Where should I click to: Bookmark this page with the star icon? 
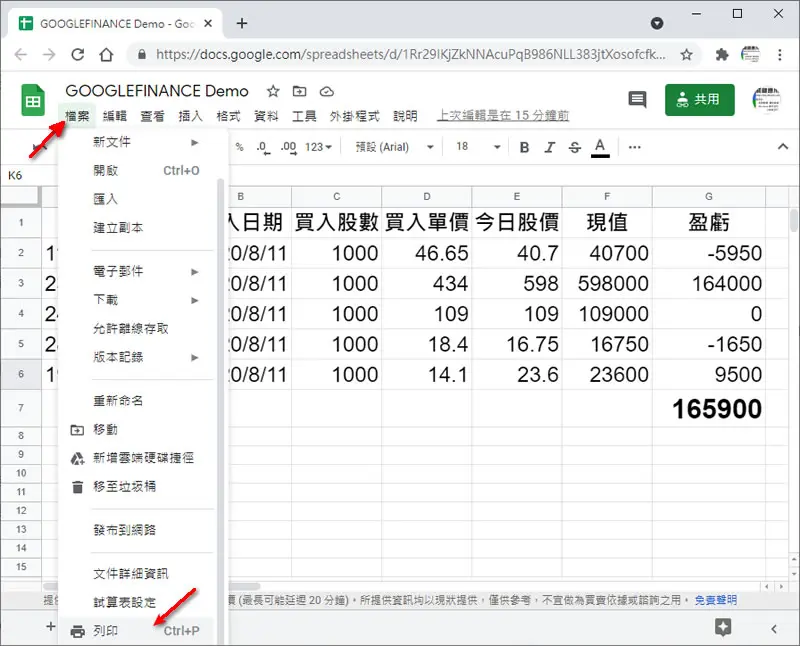687,55
